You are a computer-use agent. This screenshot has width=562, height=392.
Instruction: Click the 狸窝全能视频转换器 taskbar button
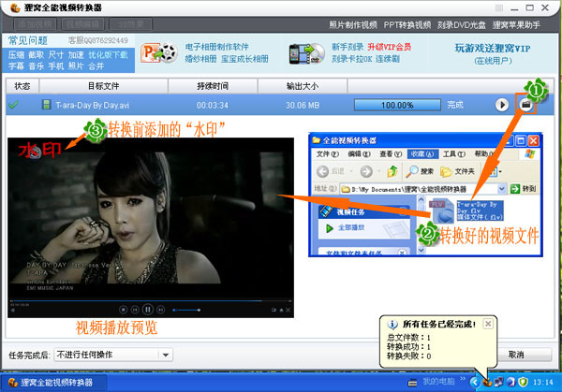pyautogui.click(x=53, y=383)
